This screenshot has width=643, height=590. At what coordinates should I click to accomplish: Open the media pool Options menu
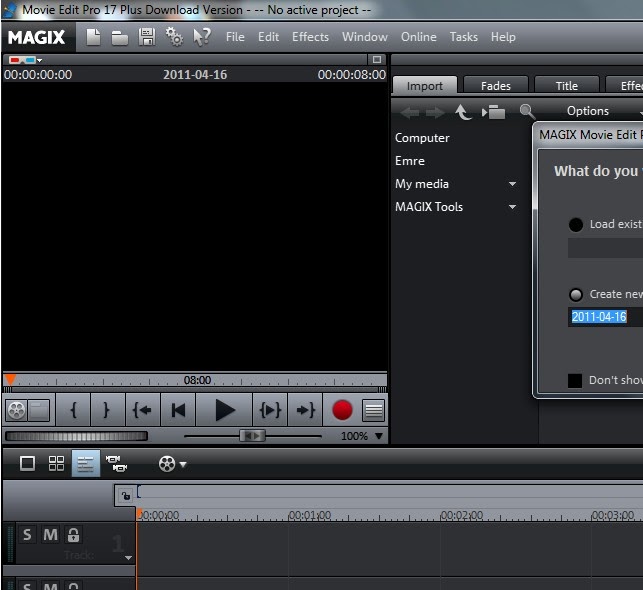point(588,111)
